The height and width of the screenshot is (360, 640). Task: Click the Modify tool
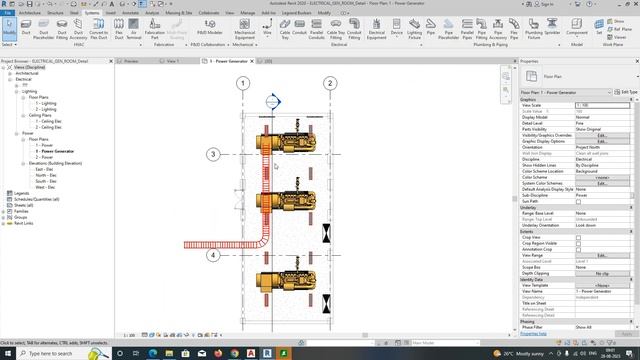(x=9, y=28)
